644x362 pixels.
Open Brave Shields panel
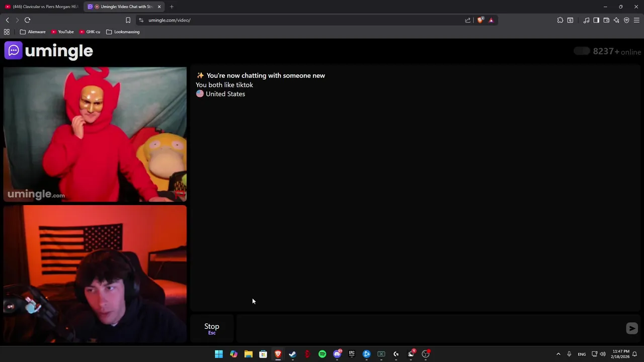(480, 20)
